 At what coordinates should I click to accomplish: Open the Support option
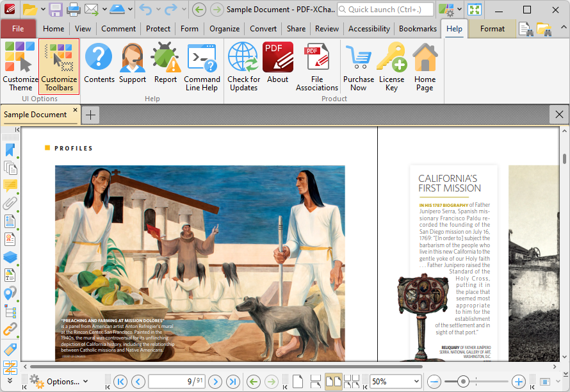[x=133, y=63]
